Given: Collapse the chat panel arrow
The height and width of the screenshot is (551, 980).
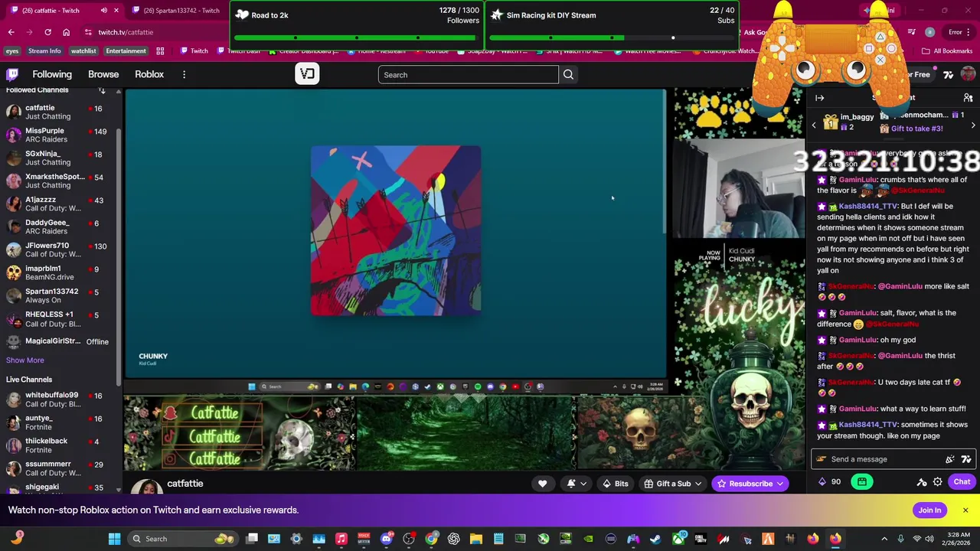Looking at the screenshot, I should pyautogui.click(x=819, y=98).
